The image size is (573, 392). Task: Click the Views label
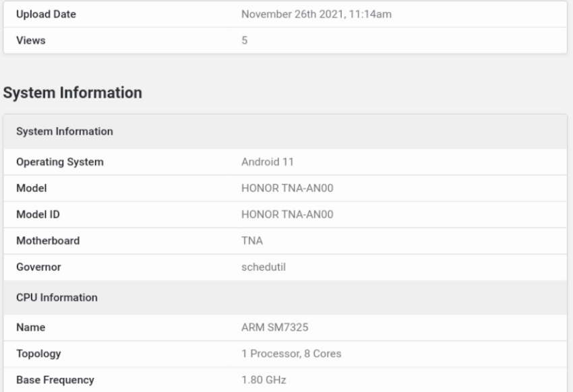pos(31,40)
